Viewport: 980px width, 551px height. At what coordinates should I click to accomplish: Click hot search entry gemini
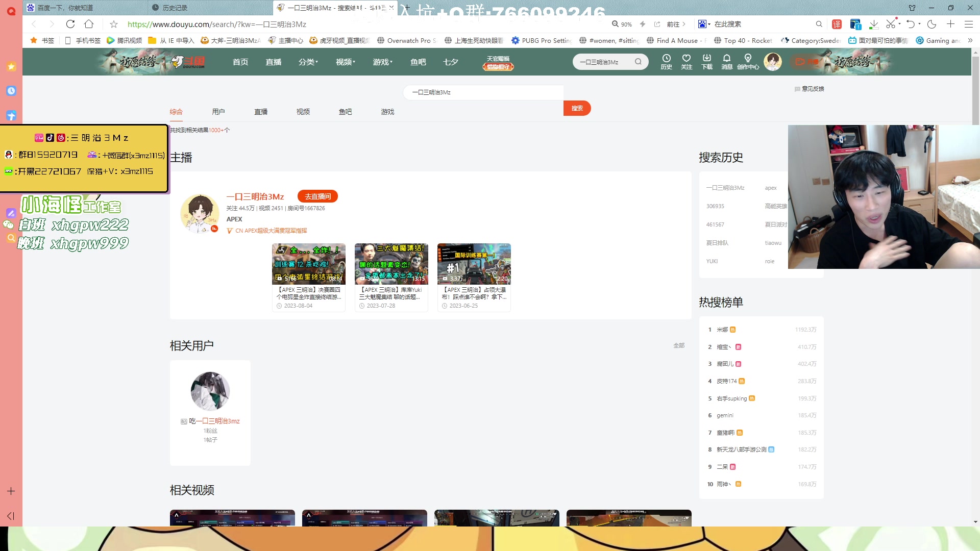tap(725, 415)
